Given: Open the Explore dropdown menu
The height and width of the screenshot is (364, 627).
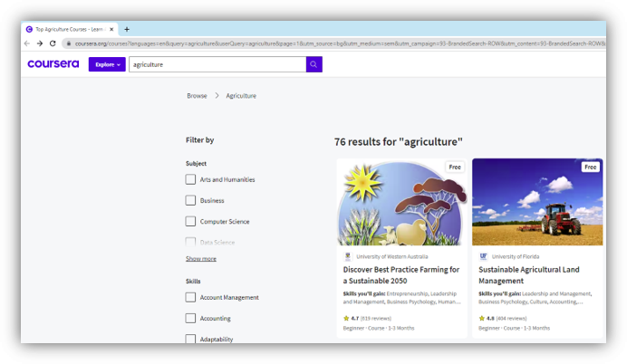Looking at the screenshot, I should 107,64.
